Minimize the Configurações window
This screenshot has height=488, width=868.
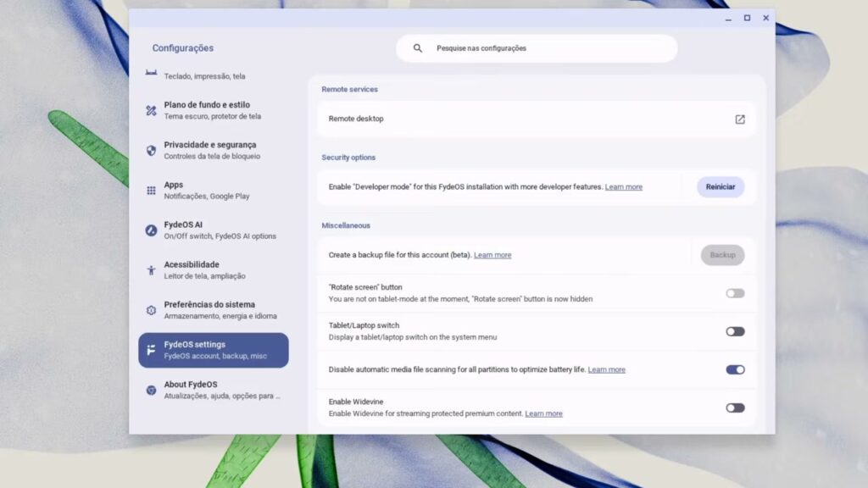pos(728,19)
